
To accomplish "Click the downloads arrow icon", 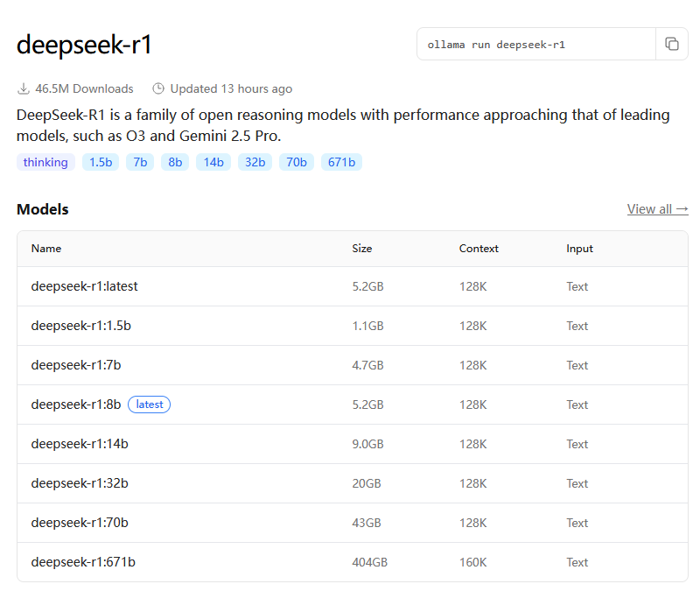I will click(24, 88).
